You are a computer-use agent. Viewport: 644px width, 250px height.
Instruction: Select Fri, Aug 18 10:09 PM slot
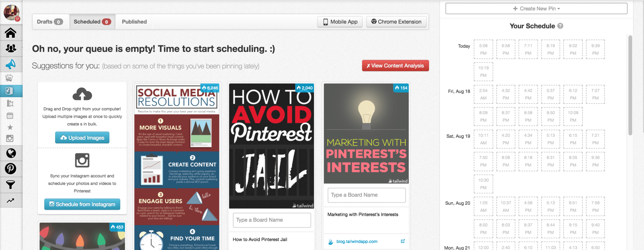(x=573, y=116)
